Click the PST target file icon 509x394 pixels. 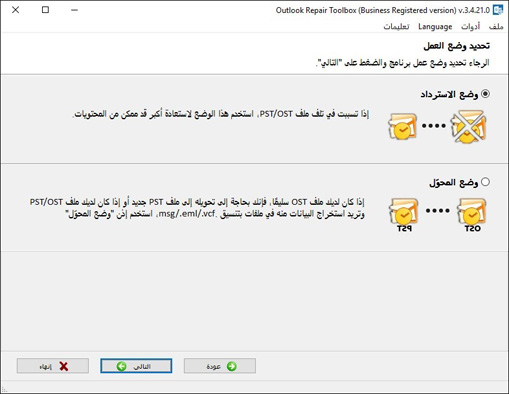[x=403, y=215]
